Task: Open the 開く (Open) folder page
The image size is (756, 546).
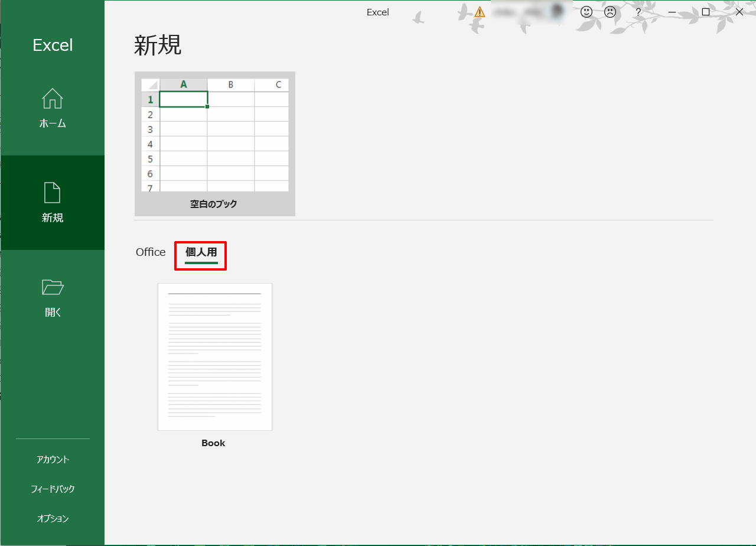Action: pyautogui.click(x=53, y=297)
